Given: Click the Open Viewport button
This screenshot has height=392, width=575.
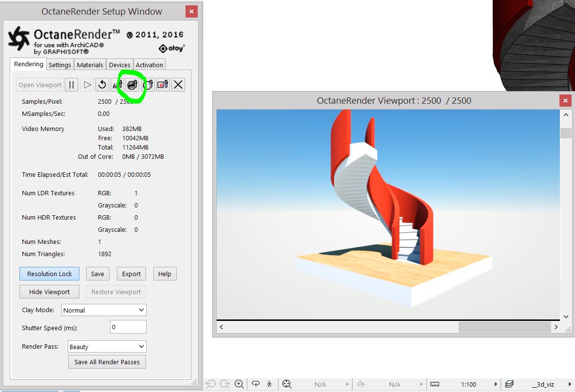Looking at the screenshot, I should point(40,85).
